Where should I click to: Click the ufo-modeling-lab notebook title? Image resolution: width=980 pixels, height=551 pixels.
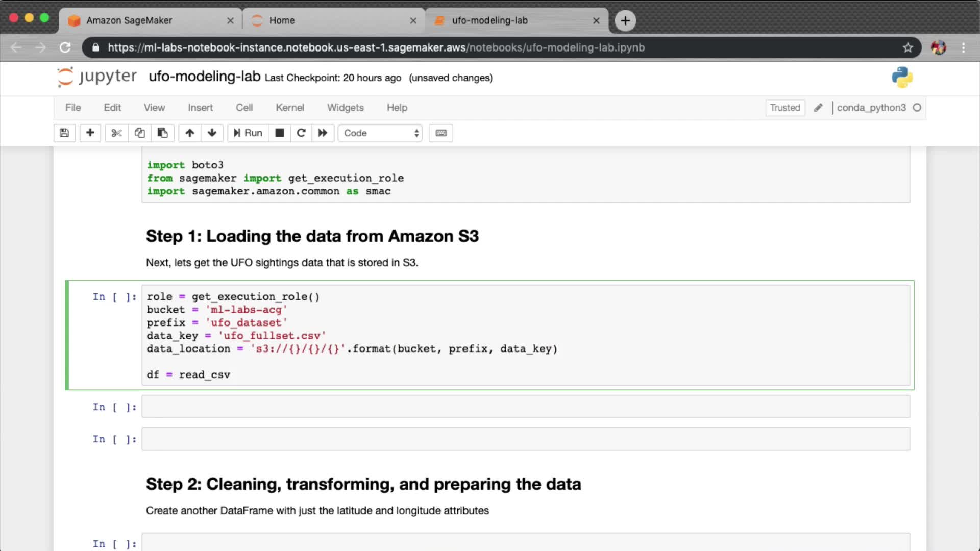204,77
